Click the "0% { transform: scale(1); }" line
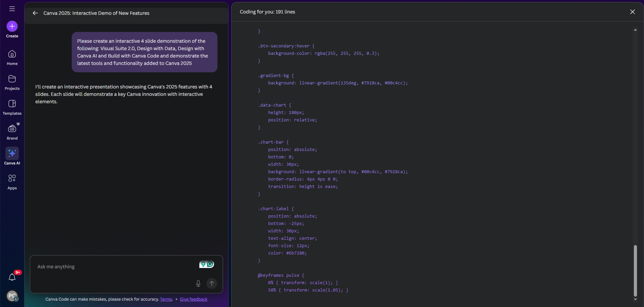Image resolution: width=644 pixels, height=307 pixels. click(303, 283)
